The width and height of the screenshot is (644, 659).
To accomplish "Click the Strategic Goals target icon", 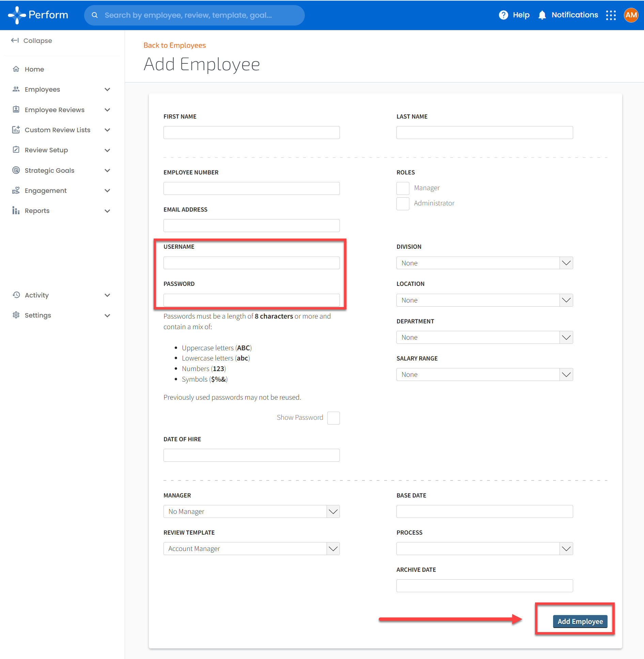I will [x=16, y=170].
